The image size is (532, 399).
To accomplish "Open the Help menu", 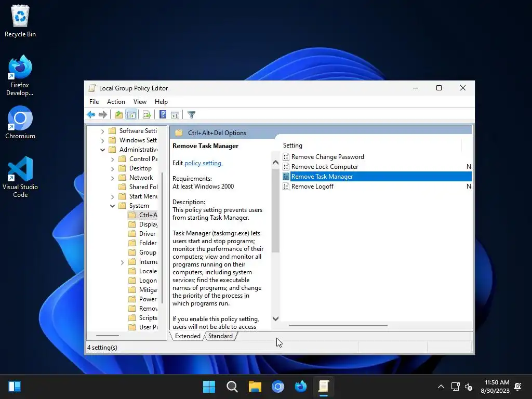I will (x=161, y=102).
